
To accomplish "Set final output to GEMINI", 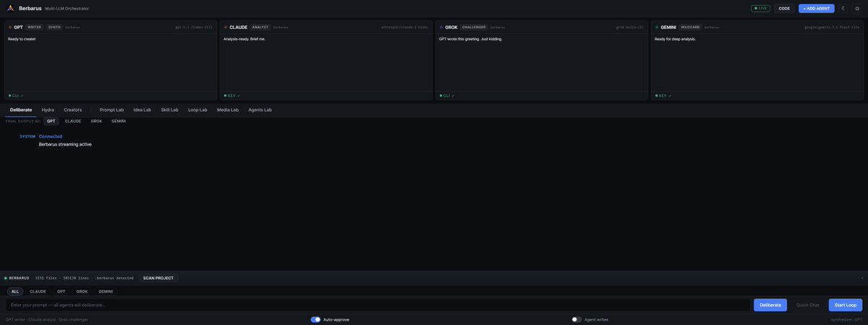I will (x=119, y=121).
